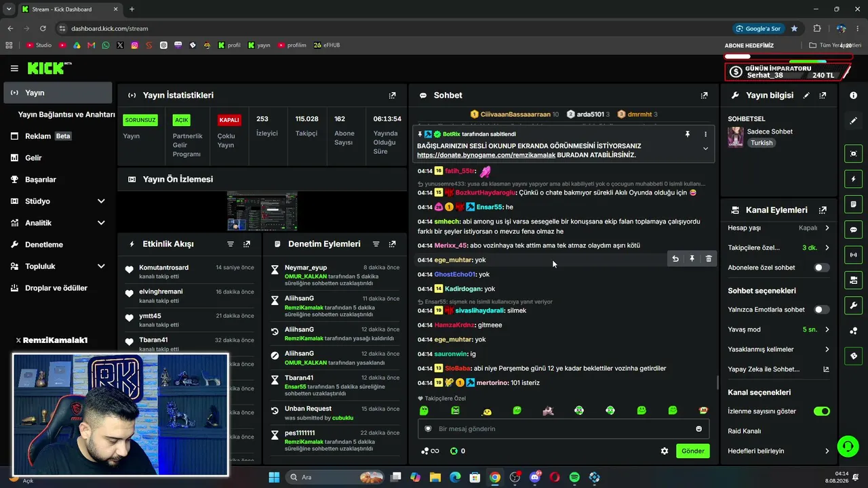Click the broadcast signal icon in right rail
This screenshot has height=488, width=868.
[853, 255]
